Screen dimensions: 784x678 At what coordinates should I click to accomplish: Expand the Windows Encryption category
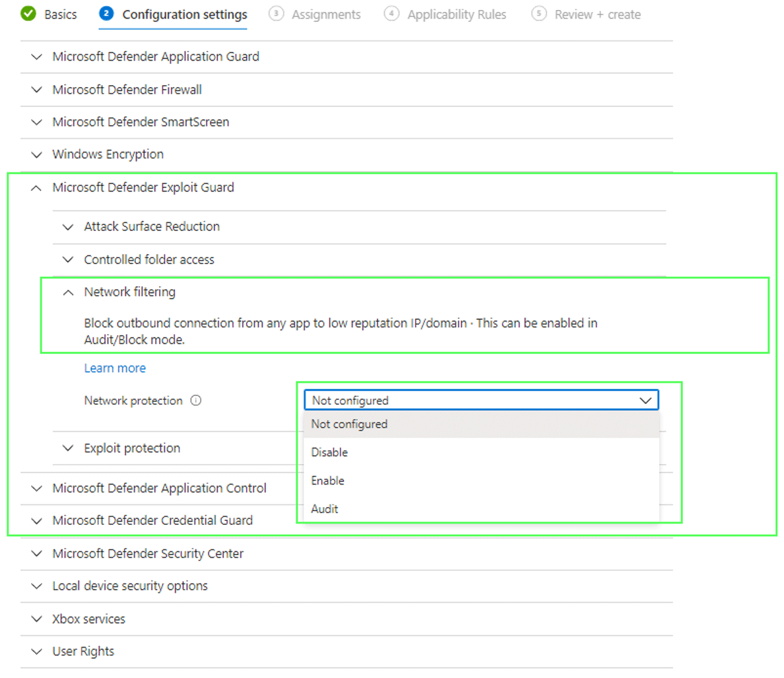108,154
